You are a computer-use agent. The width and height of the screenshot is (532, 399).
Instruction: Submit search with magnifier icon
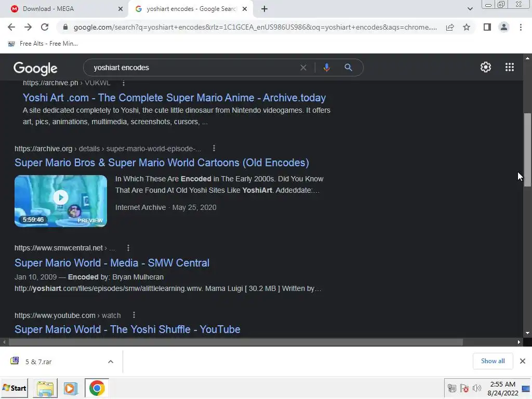coord(348,68)
